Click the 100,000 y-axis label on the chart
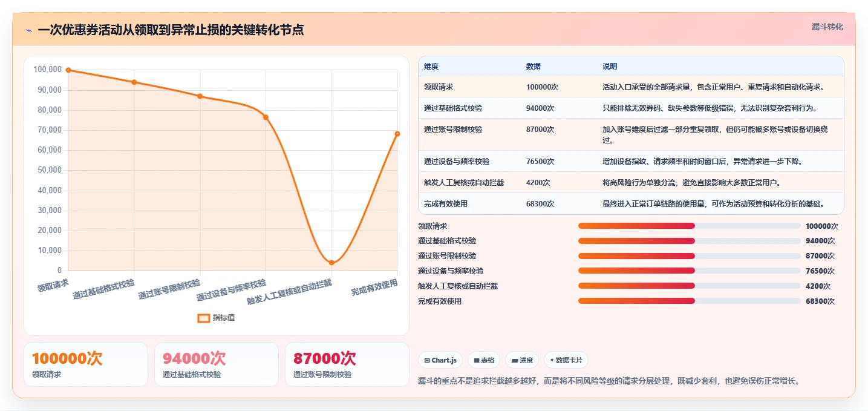The height and width of the screenshot is (411, 868). point(48,70)
